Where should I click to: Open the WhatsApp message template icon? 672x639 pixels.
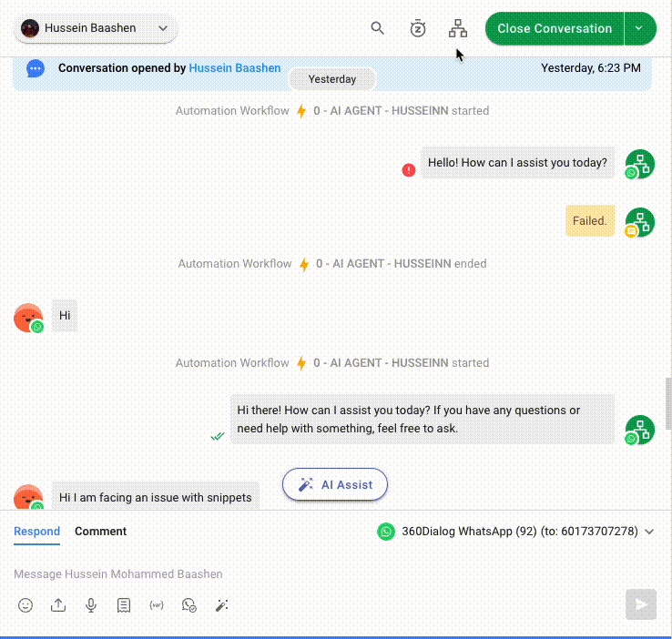189,604
